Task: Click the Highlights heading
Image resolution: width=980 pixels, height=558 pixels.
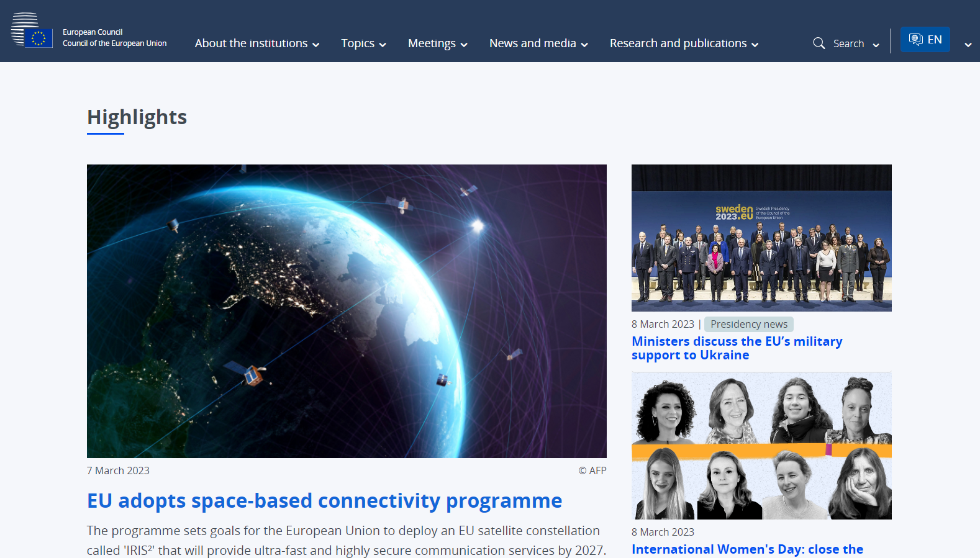Action: (x=137, y=117)
